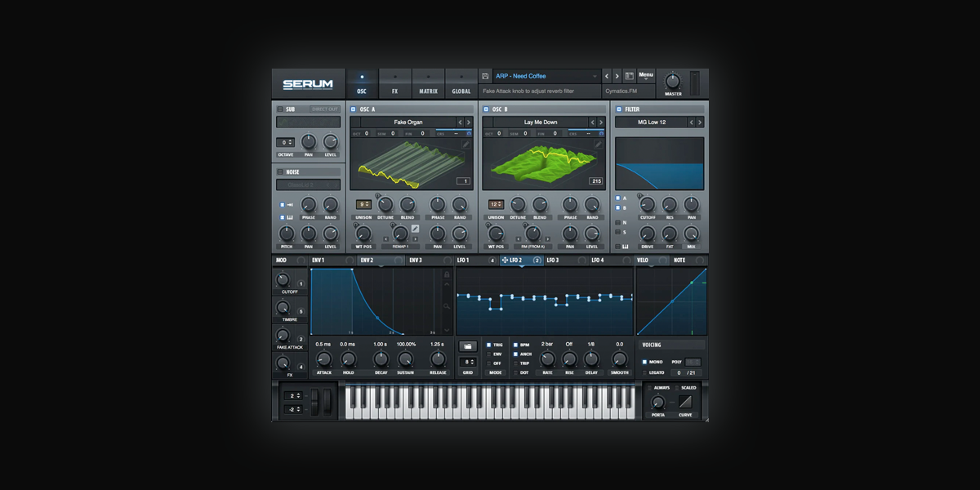The height and width of the screenshot is (490, 980).
Task: Click the Serum logo
Action: (x=308, y=84)
